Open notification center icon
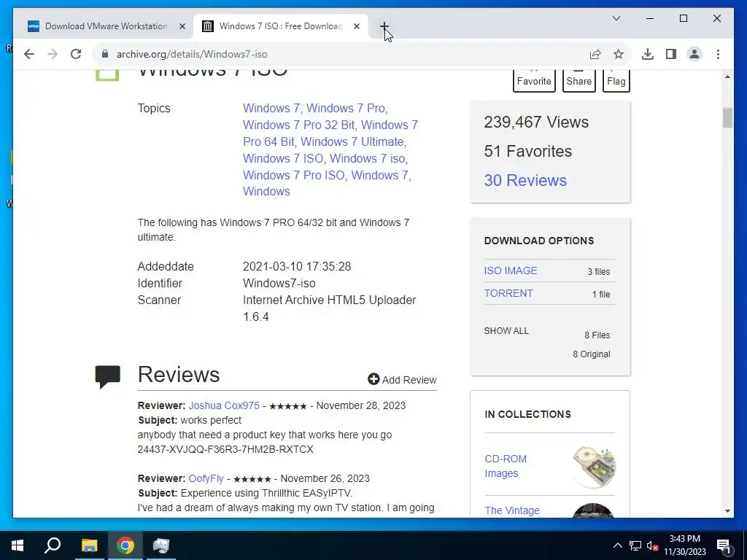The image size is (747, 560). pyautogui.click(x=724, y=545)
